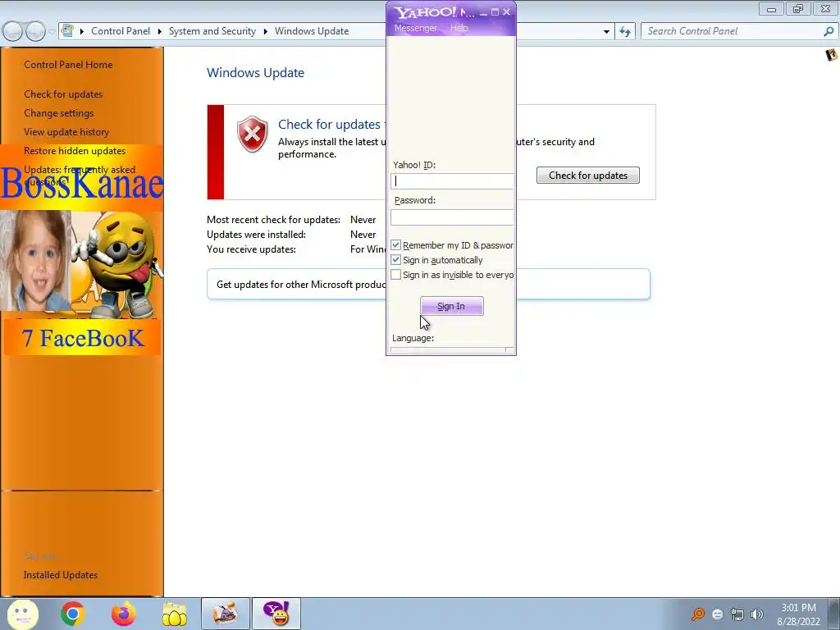Click the red shield error icon
The image size is (840, 630).
click(253, 134)
